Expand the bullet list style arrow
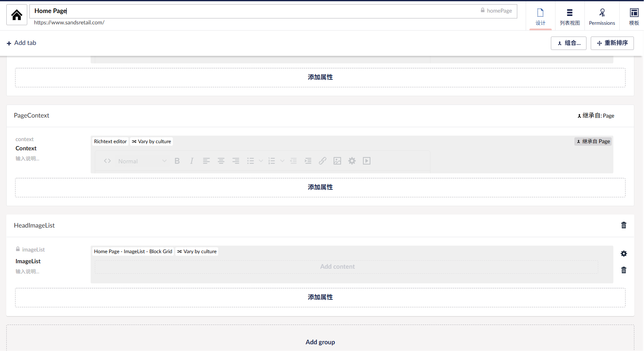The image size is (644, 351). point(261,161)
